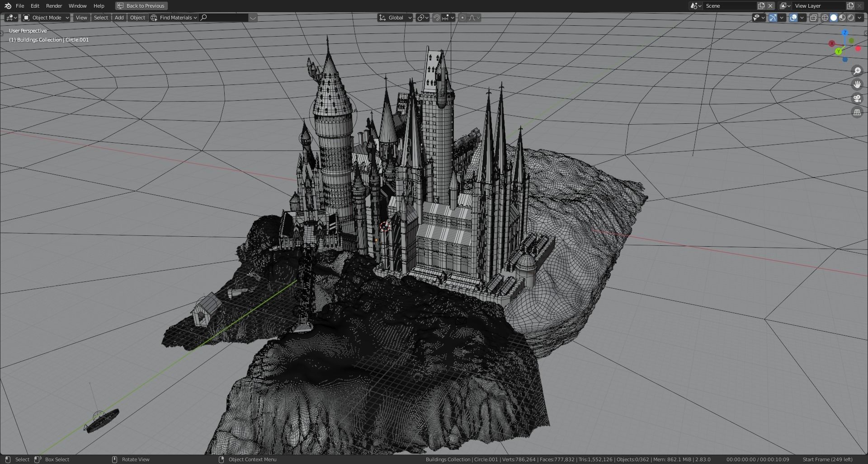Click the Back to Previous button
This screenshot has width=868, height=464.
(x=141, y=6)
